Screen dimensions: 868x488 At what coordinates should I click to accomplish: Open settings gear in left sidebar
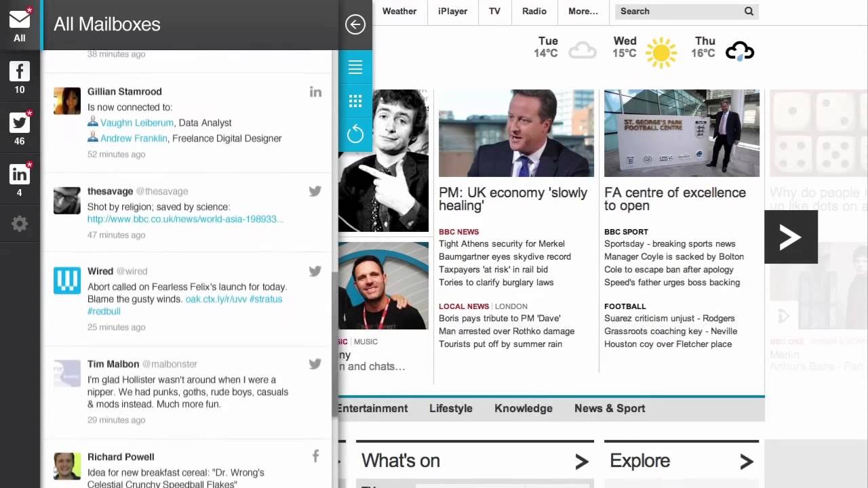click(20, 224)
